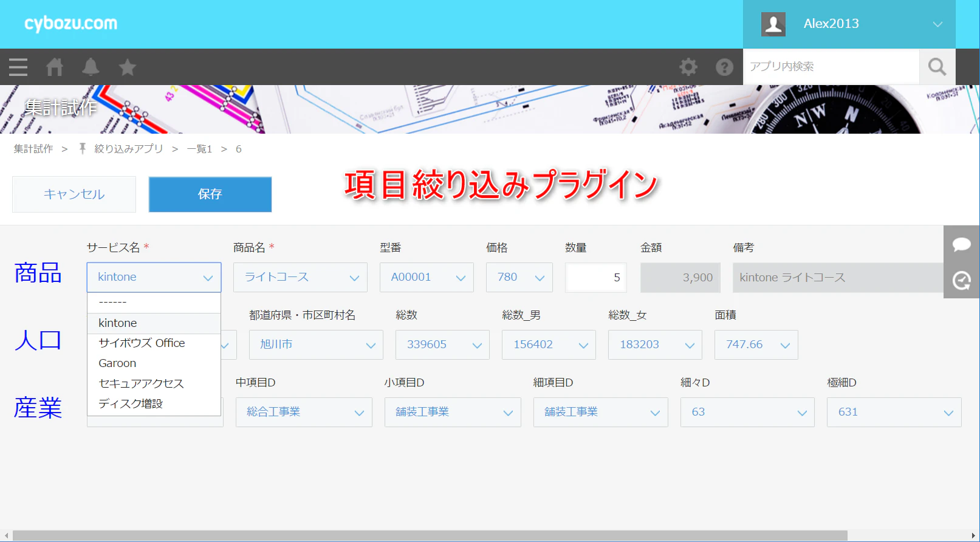Open the 旭川市 city dropdown
980x542 pixels.
click(x=316, y=345)
